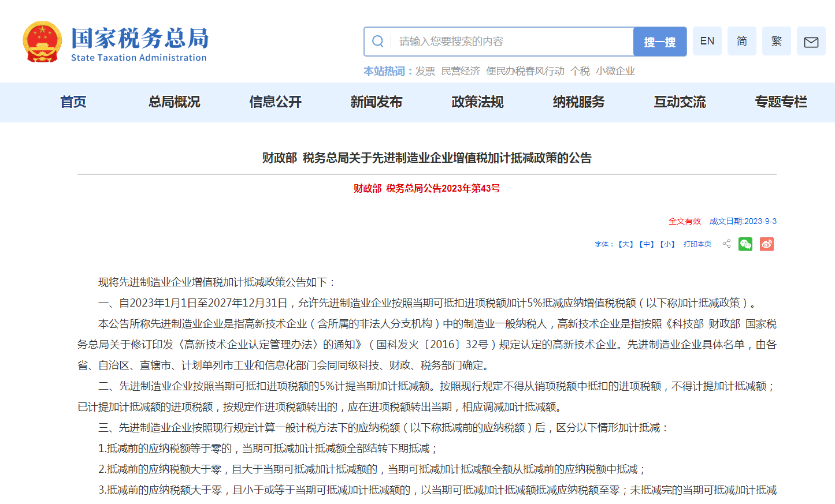
Task: Click hot keyword 发票
Action: tap(425, 71)
